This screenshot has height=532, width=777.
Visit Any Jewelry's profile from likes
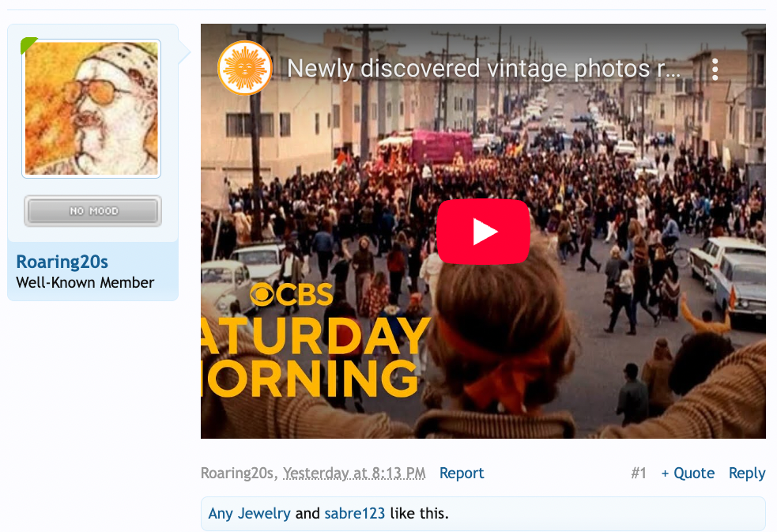[249, 514]
